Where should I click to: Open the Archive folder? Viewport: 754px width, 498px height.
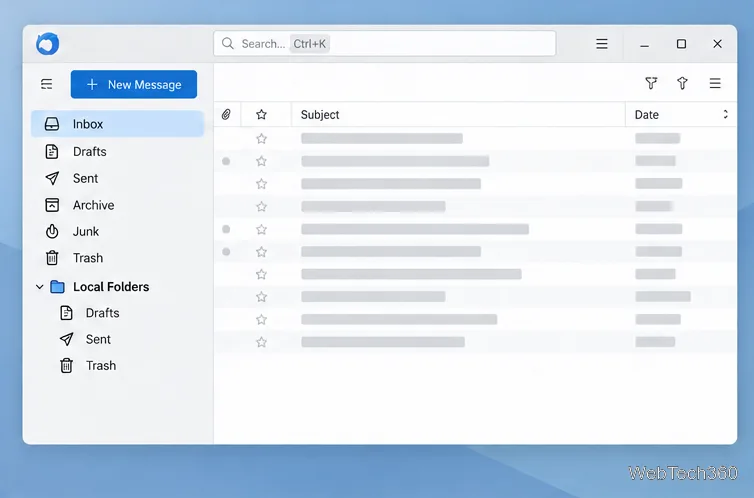tap(118, 205)
